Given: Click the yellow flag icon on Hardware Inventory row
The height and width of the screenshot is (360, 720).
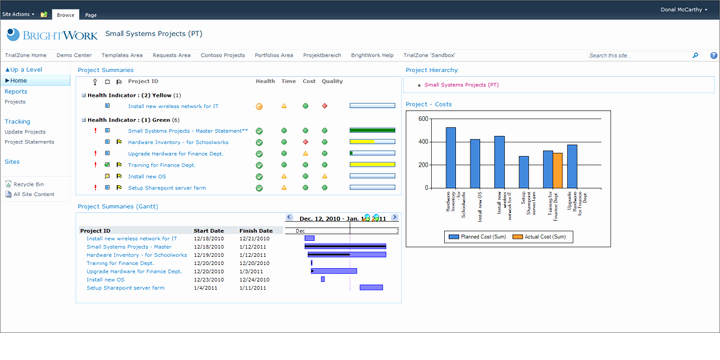Looking at the screenshot, I should click(119, 142).
